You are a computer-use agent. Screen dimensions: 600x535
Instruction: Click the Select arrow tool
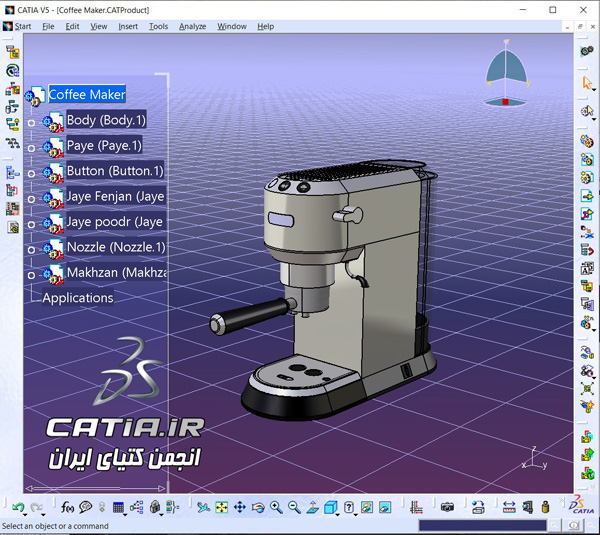[x=587, y=83]
